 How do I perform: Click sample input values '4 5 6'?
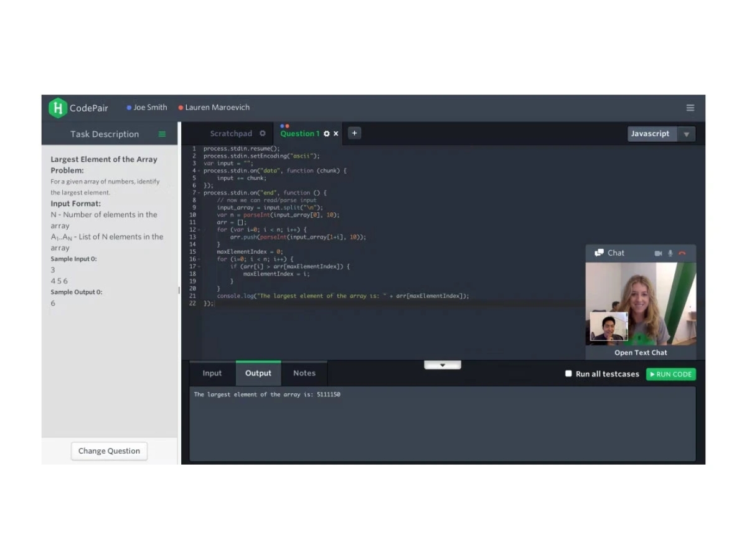(59, 281)
